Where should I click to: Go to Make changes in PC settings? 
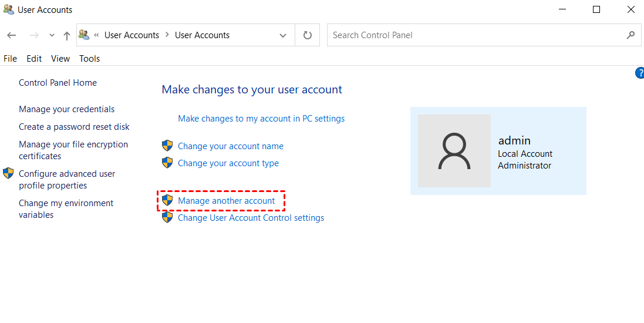pos(261,119)
